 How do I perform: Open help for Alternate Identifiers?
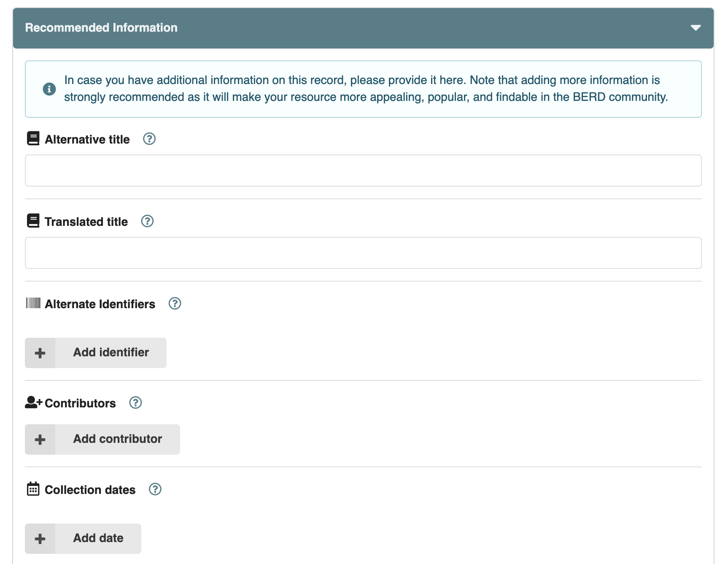pyautogui.click(x=175, y=304)
